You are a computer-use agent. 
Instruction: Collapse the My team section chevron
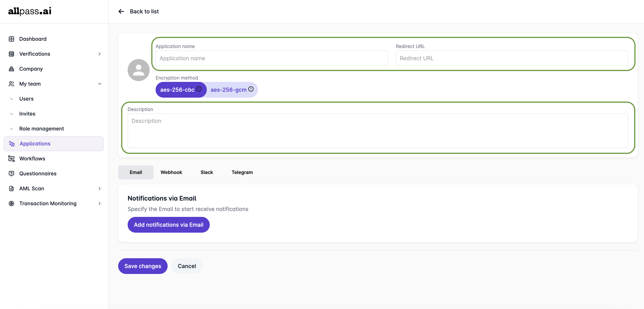[x=99, y=84]
